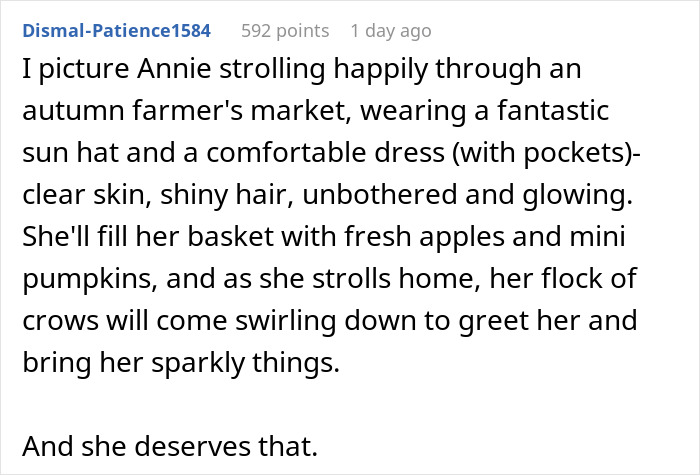Click the words 'clear skin'
Screen dimensions: 700x475
click(82, 196)
